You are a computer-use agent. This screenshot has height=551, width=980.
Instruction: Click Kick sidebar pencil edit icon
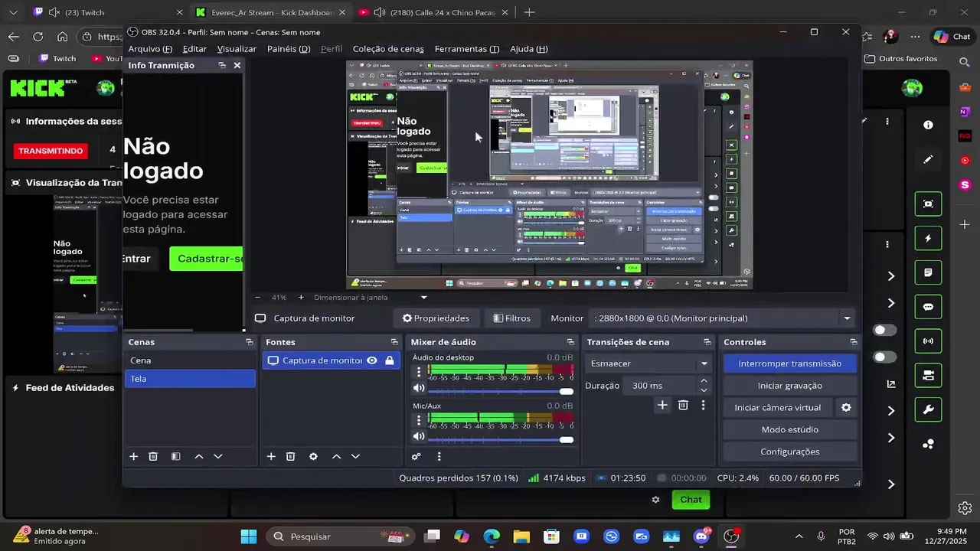click(x=928, y=159)
